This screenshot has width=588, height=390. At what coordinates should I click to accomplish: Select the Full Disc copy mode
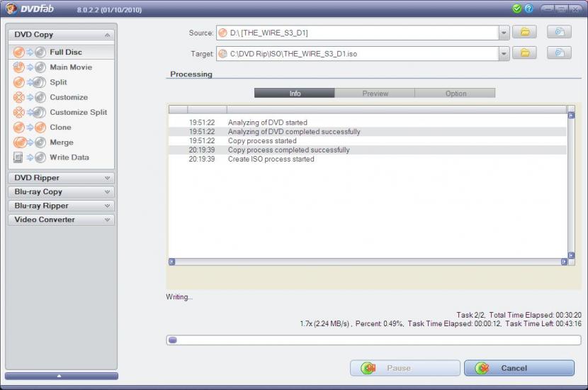61,52
